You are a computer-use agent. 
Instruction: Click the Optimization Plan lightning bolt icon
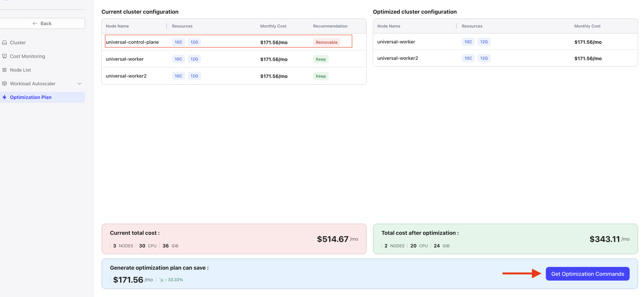[x=4, y=97]
